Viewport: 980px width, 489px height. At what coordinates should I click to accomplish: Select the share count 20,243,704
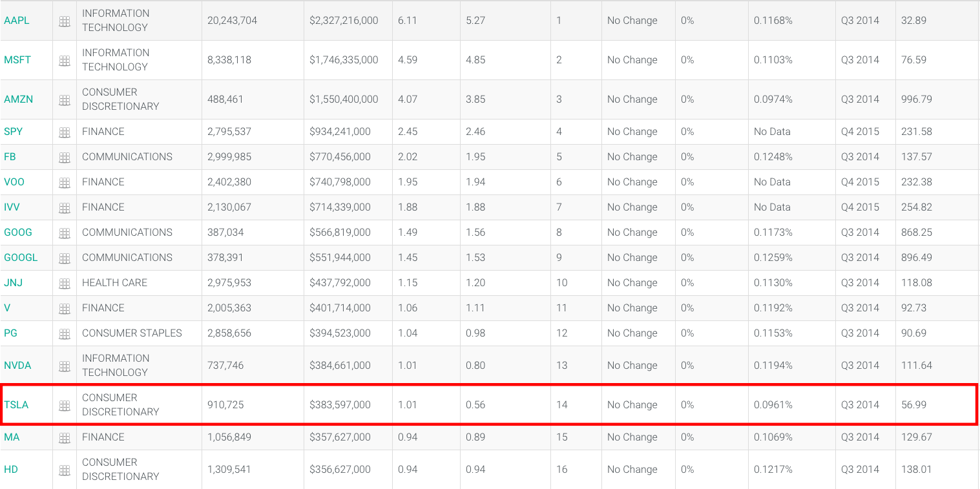pyautogui.click(x=232, y=21)
